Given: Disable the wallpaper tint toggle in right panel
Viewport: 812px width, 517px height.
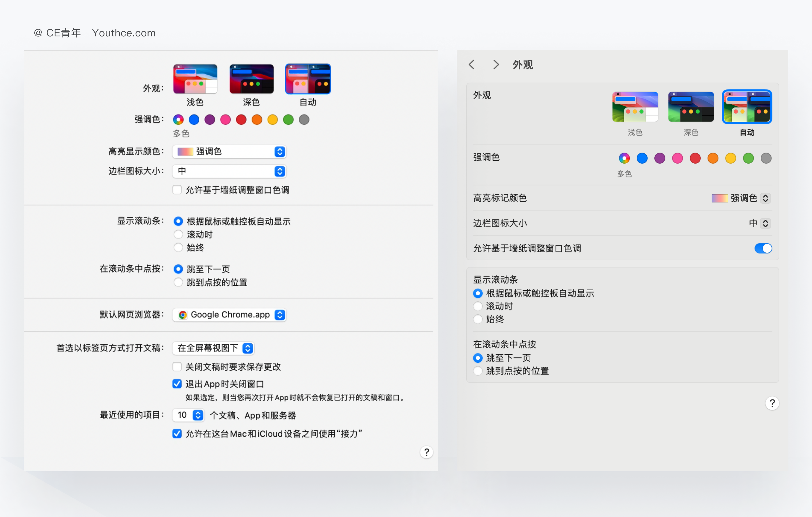Looking at the screenshot, I should point(764,248).
